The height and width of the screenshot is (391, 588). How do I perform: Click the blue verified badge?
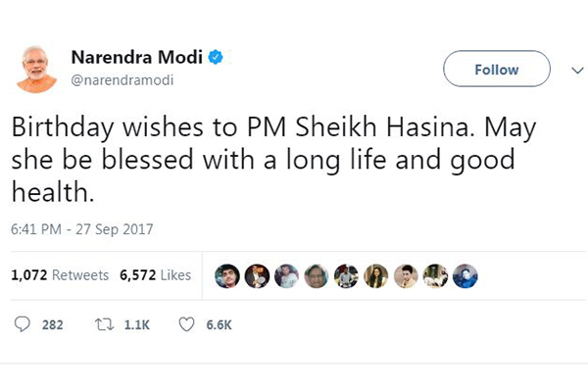(x=216, y=58)
